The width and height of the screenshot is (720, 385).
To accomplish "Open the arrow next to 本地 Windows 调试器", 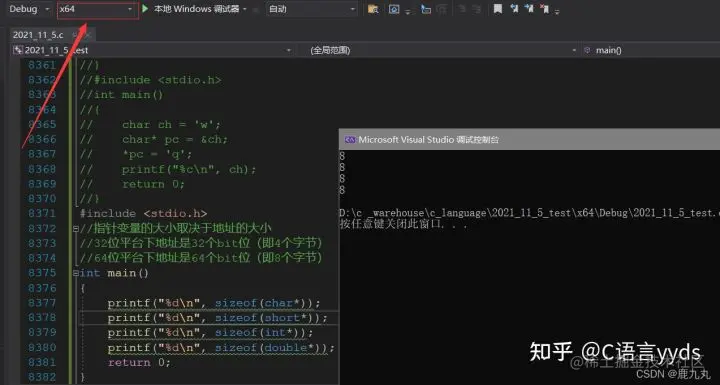I will pos(245,9).
